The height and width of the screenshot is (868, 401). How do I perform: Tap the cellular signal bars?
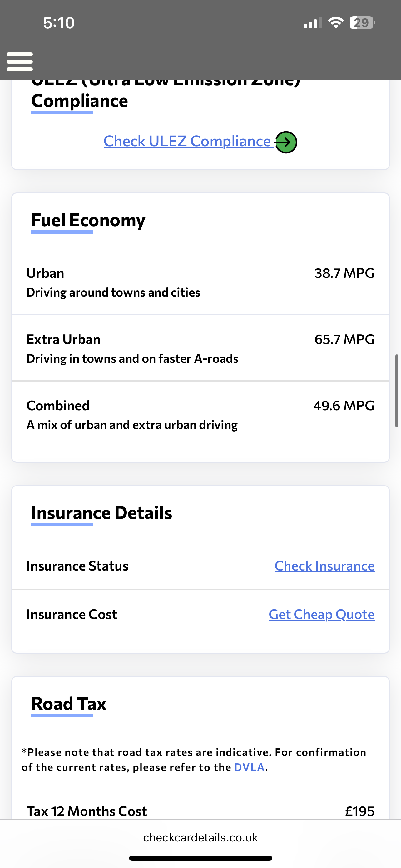point(312,23)
